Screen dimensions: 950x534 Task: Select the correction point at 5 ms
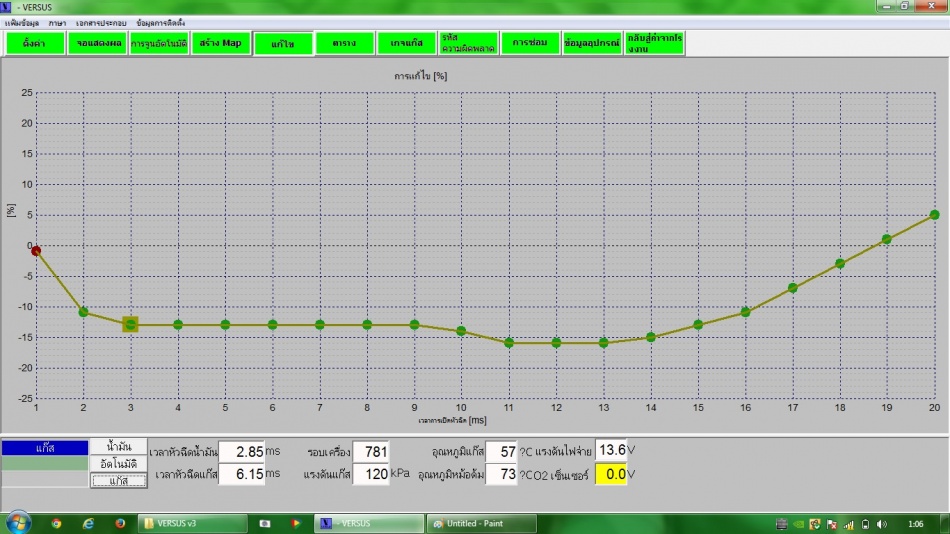coord(225,325)
